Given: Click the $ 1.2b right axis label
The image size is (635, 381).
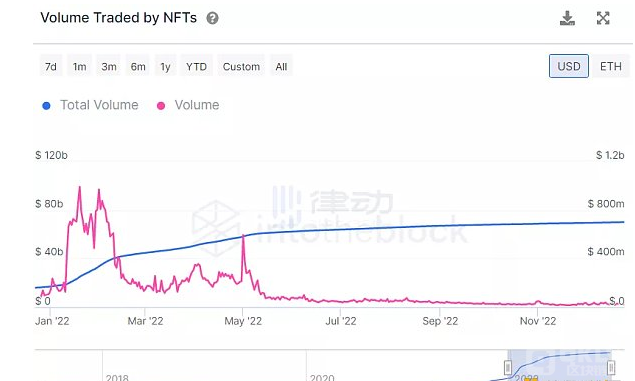Looking at the screenshot, I should click(x=610, y=155).
